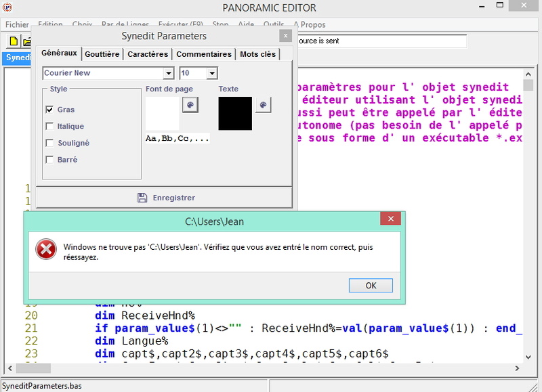This screenshot has height=392, width=542.
Task: Click the editor vertical scrollbar down arrow
Action: point(528,357)
